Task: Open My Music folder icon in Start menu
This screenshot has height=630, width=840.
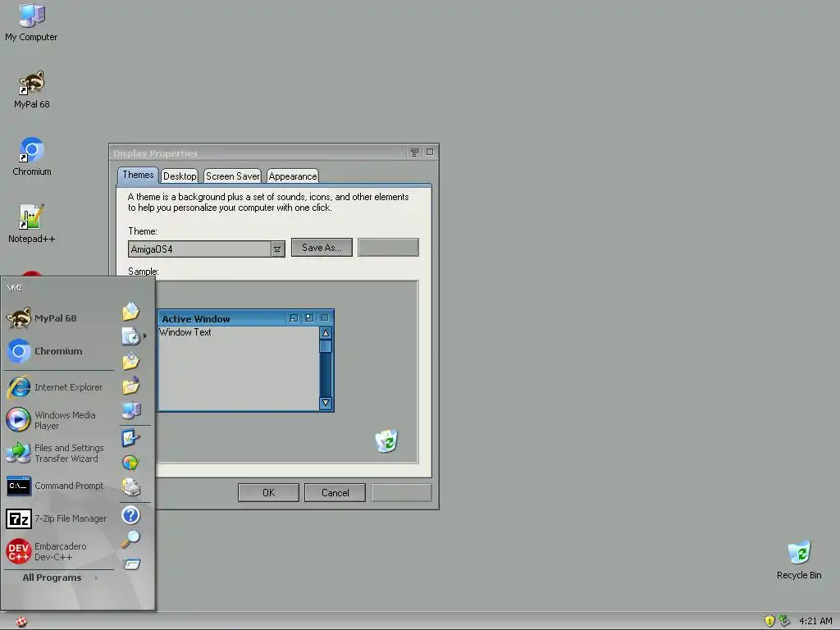Action: tap(130, 386)
